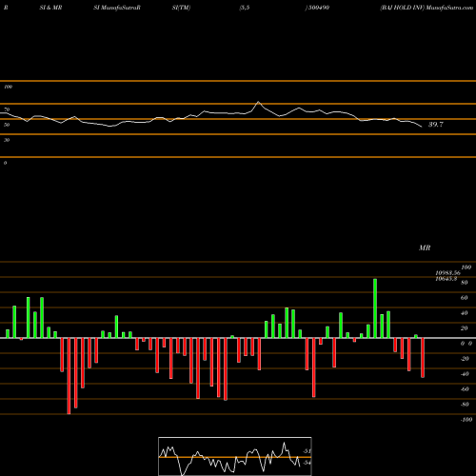Image resolution: width=476 pixels, height=476 pixels.
Task: Click RSI axis label 30
Action: [7, 140]
